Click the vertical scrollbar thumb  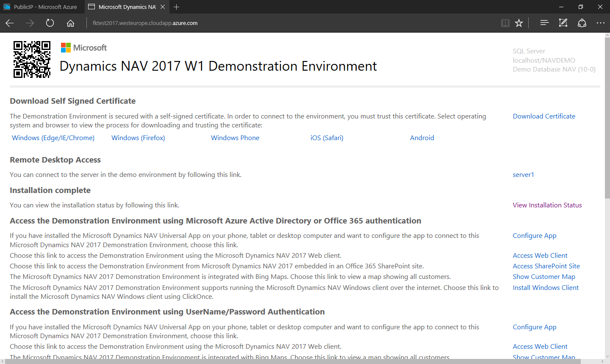click(x=607, y=119)
